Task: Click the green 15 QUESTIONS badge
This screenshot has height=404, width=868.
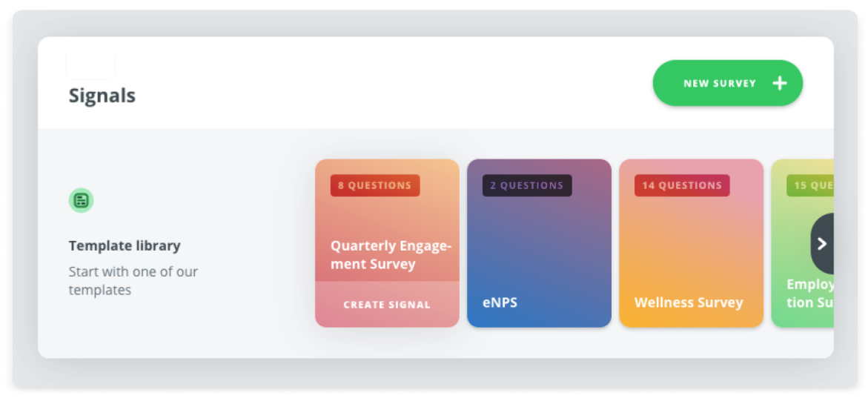Action: point(810,185)
